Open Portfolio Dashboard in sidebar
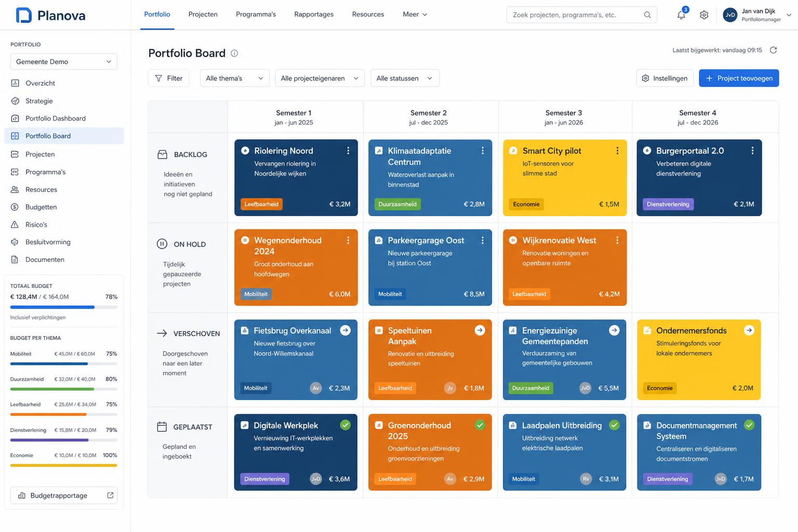The height and width of the screenshot is (532, 798). (64, 118)
